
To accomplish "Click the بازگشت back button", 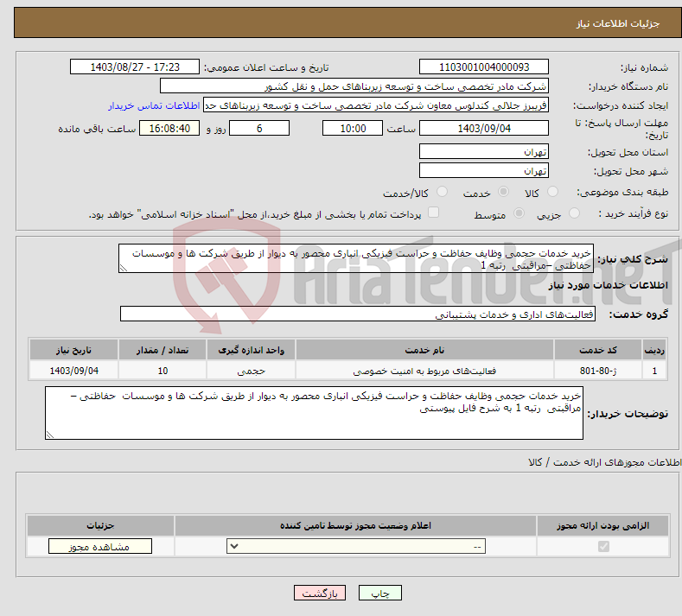I will click(x=320, y=593).
